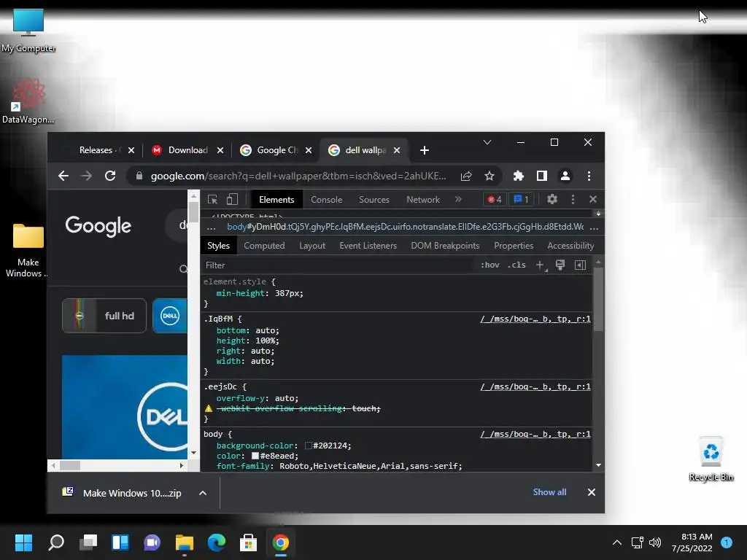Image resolution: width=747 pixels, height=560 pixels.
Task: Select the Layout pane tab
Action: [312, 246]
